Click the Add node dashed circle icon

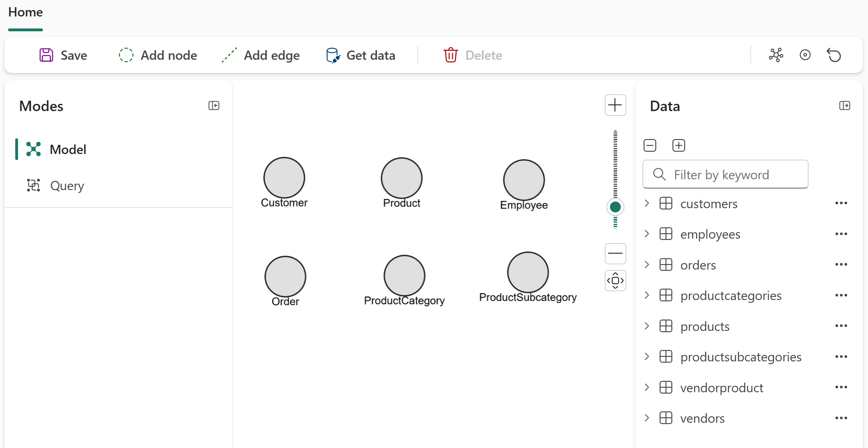point(126,55)
